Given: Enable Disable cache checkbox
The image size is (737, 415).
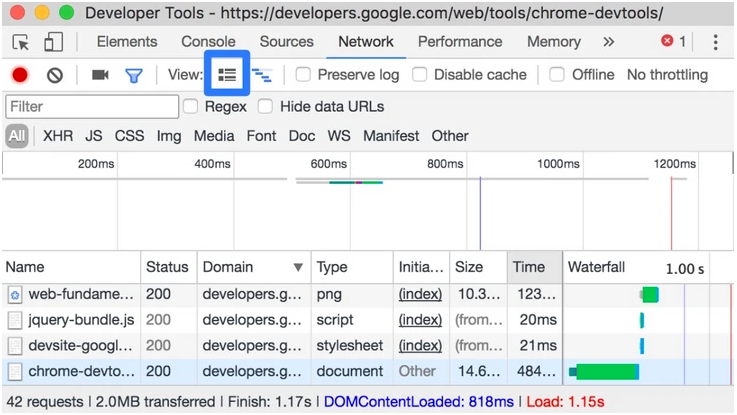Looking at the screenshot, I should 419,74.
